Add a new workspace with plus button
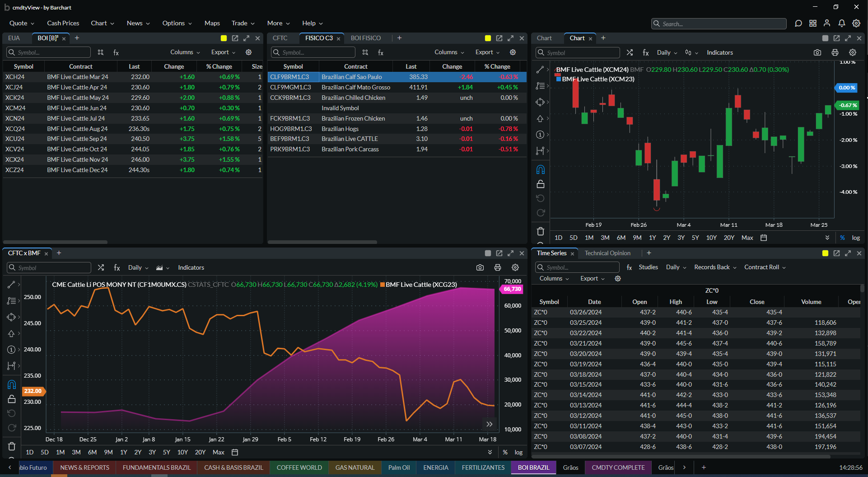Viewport: 868px width, 477px height. 704,468
